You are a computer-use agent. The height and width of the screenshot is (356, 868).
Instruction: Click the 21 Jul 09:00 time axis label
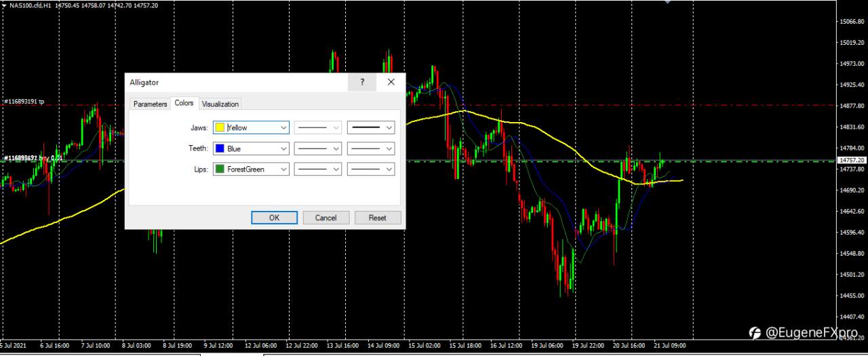click(670, 345)
